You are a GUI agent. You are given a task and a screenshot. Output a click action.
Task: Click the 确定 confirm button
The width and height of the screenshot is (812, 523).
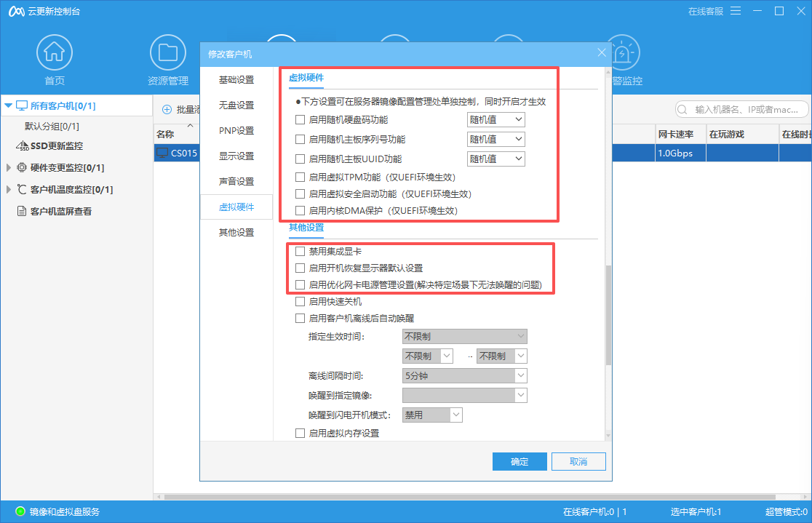520,461
